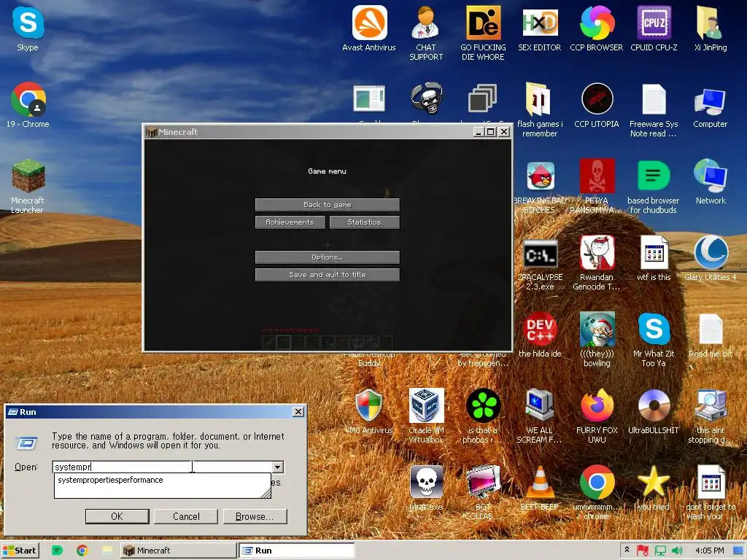Expand the Open combo box dropdown arrow
The image size is (747, 560).
click(x=278, y=467)
